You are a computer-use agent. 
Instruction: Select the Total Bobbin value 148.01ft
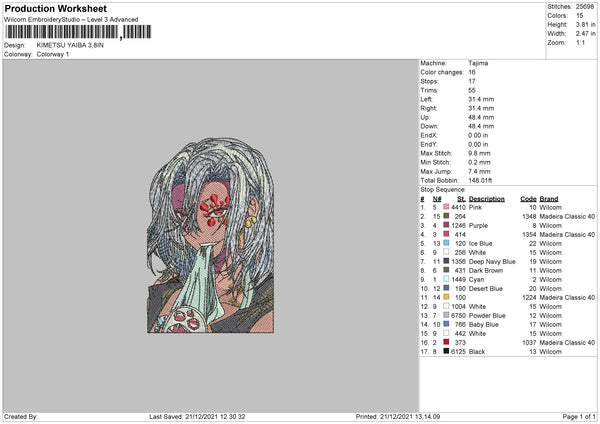tap(480, 180)
